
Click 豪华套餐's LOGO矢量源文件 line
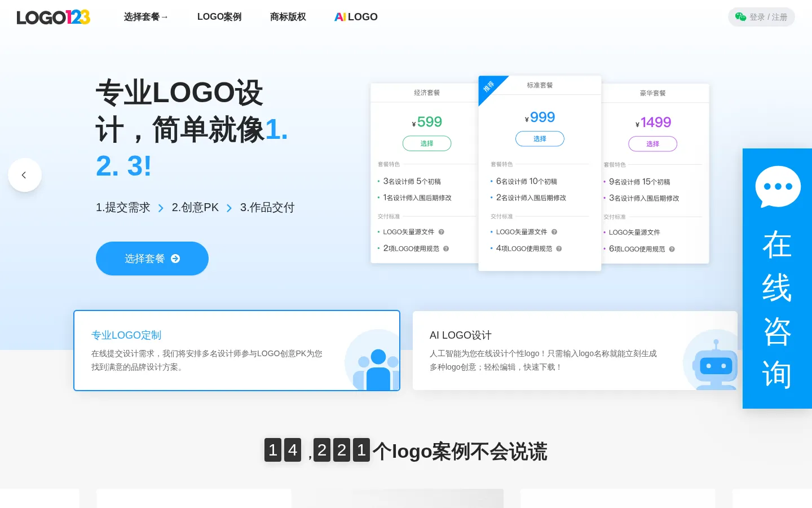pos(634,233)
